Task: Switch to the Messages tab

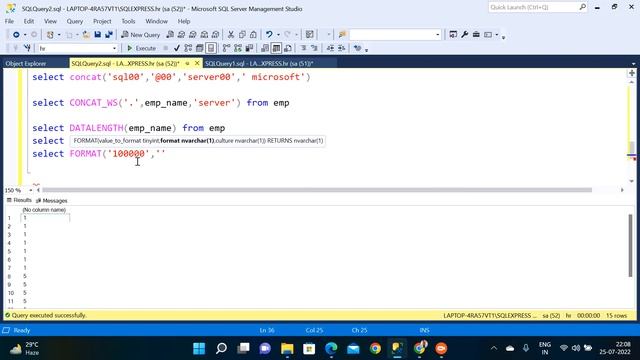Action: point(52,200)
